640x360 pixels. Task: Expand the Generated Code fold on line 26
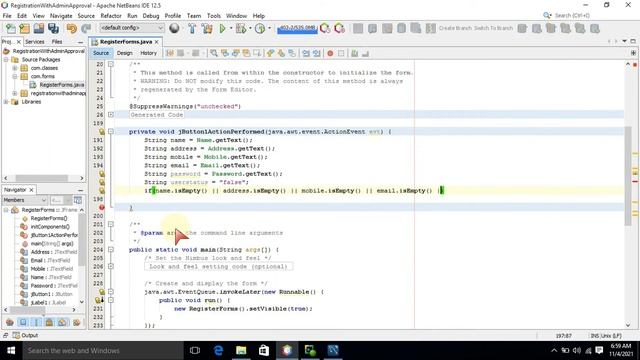click(111, 115)
